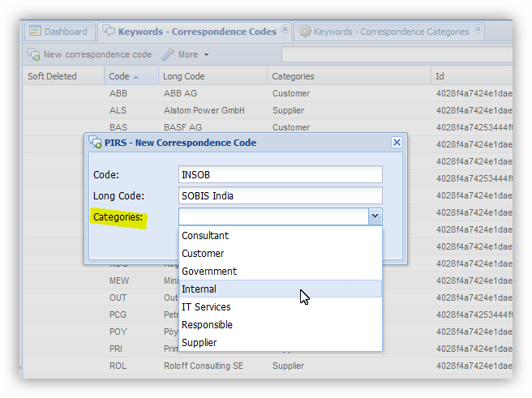The width and height of the screenshot is (532, 398).
Task: Select Customer from the Categories list
Action: pos(281,253)
